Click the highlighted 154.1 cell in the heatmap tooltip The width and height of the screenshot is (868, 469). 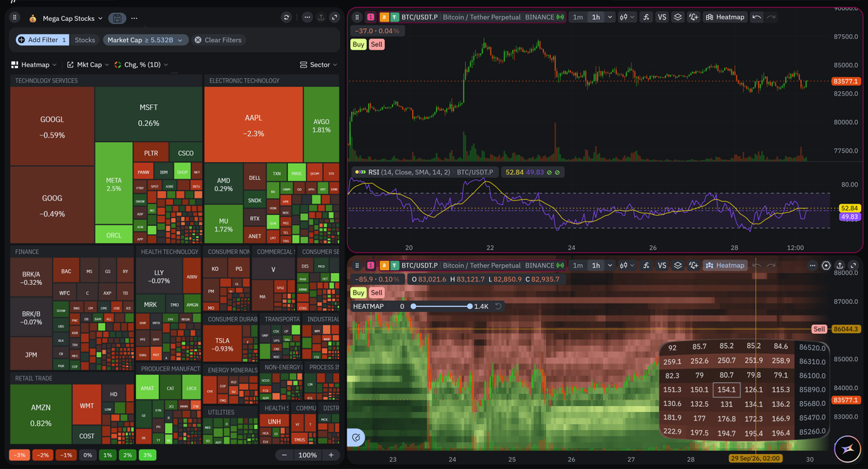pos(726,389)
